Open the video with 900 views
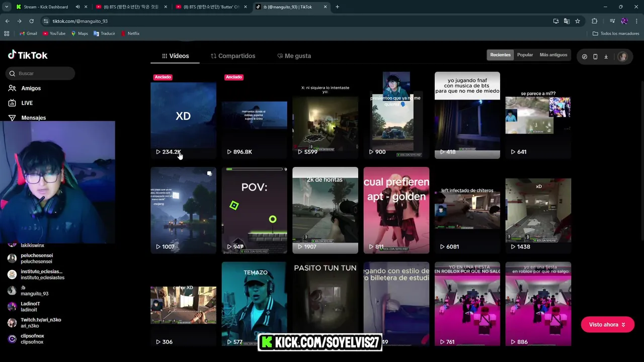Image resolution: width=644 pixels, height=362 pixels. [x=396, y=115]
